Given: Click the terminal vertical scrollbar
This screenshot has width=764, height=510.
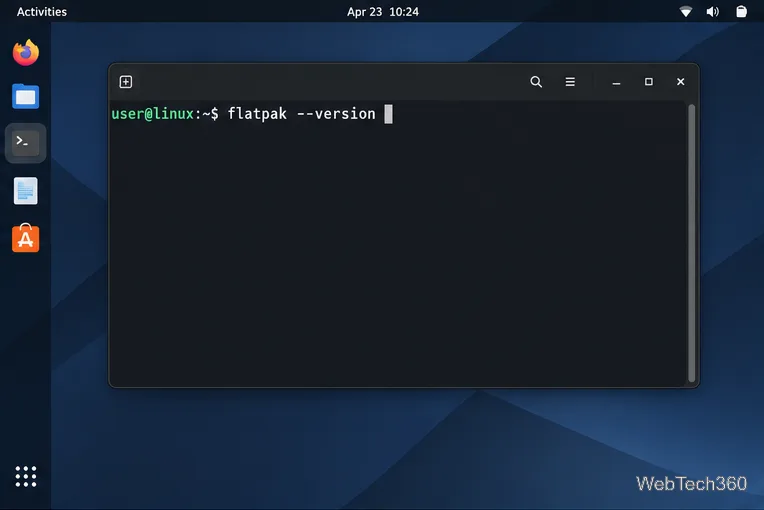Looking at the screenshot, I should pyautogui.click(x=691, y=243).
